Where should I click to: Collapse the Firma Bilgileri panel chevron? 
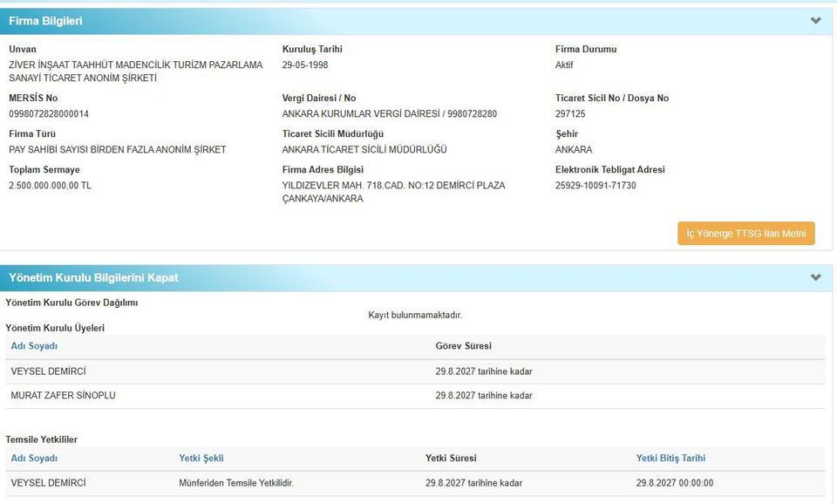coord(815,21)
